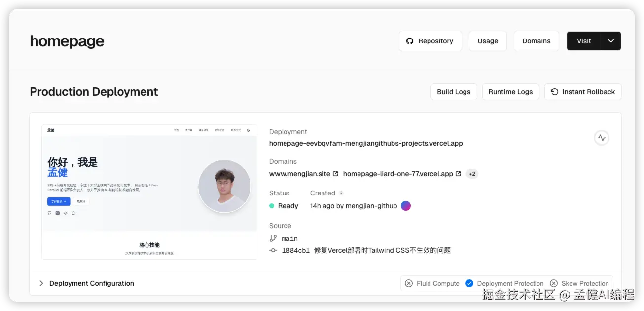The height and width of the screenshot is (311, 644).
Task: Open homepage-liard-one-77.vercel.app link
Action: [x=398, y=174]
